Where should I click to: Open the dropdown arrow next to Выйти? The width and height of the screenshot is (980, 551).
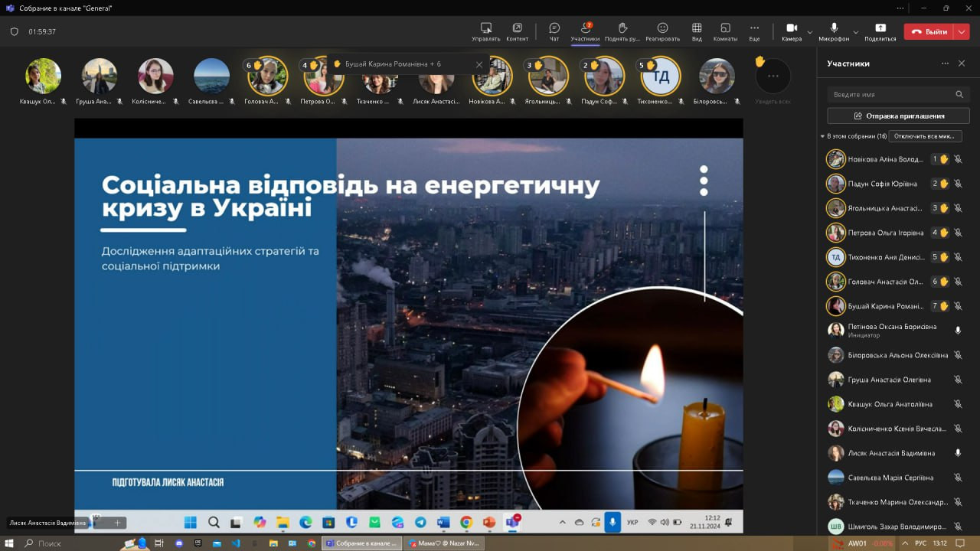point(962,32)
